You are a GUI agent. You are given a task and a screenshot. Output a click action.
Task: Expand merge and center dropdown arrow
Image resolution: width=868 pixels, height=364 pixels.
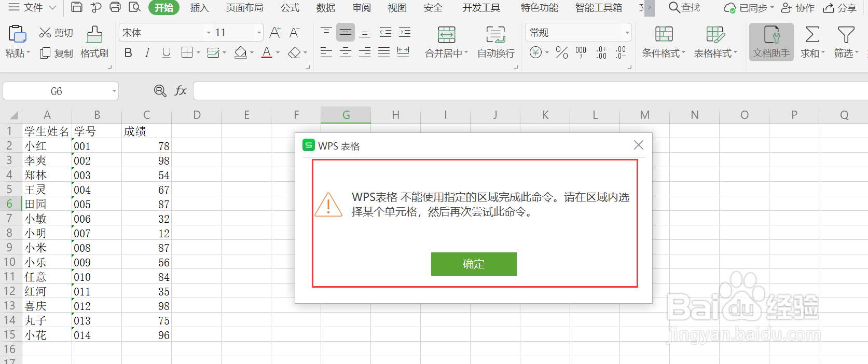point(466,53)
